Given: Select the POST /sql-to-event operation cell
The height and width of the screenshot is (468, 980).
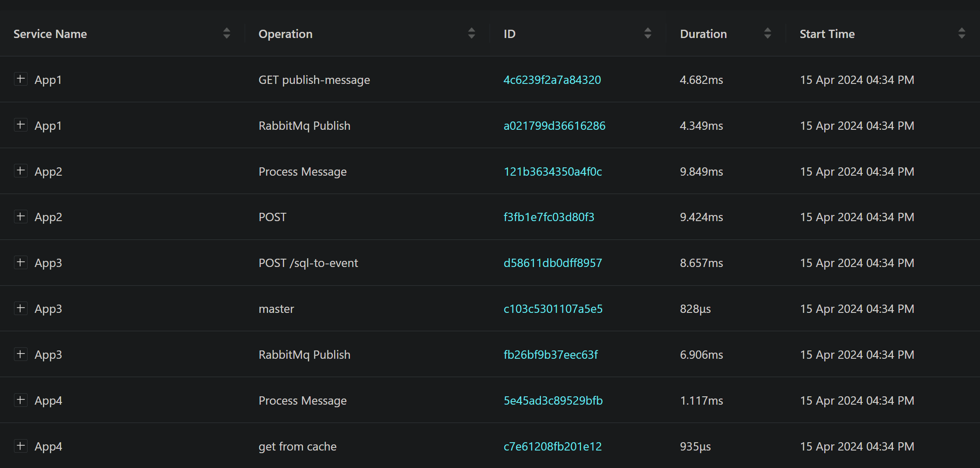Looking at the screenshot, I should click(x=308, y=263).
